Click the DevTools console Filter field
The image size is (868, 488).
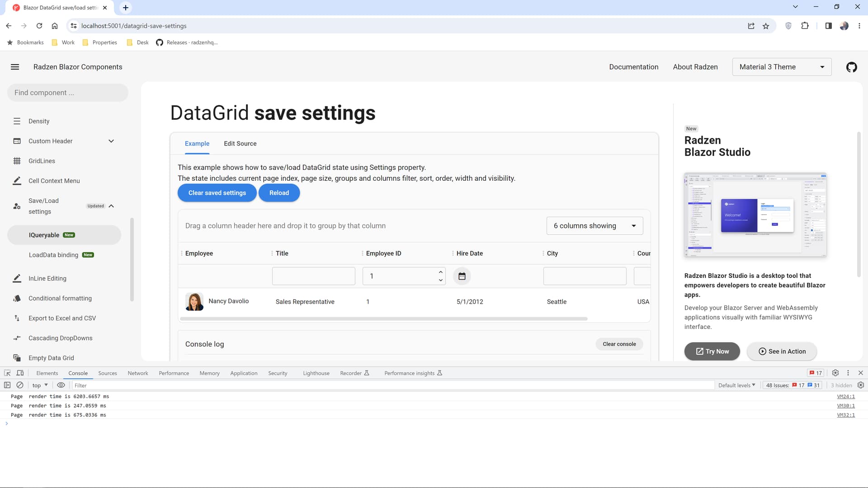[393, 385]
